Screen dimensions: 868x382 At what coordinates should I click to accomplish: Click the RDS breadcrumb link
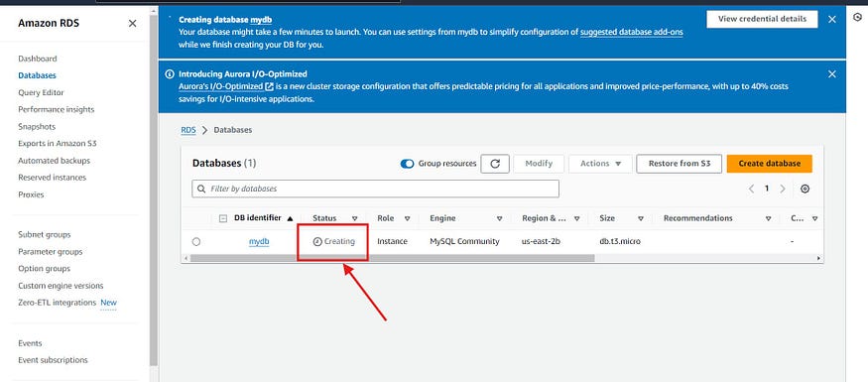188,130
